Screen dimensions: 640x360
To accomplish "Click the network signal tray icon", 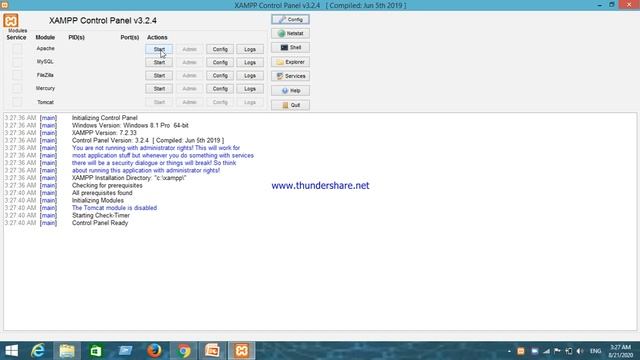I will (x=546, y=351).
